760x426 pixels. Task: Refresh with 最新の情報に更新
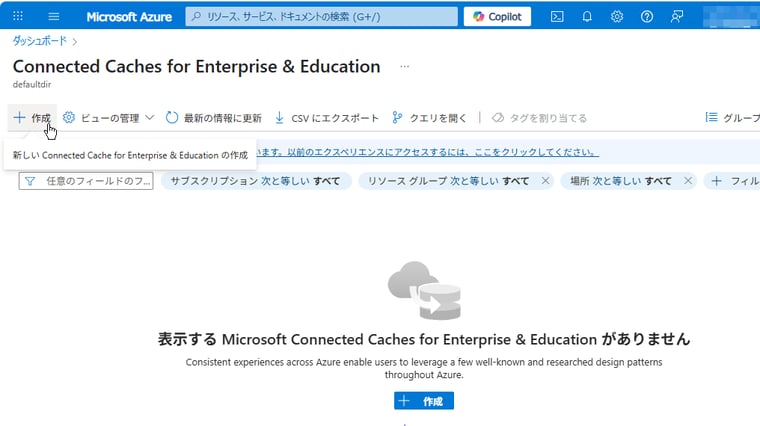pyautogui.click(x=214, y=118)
